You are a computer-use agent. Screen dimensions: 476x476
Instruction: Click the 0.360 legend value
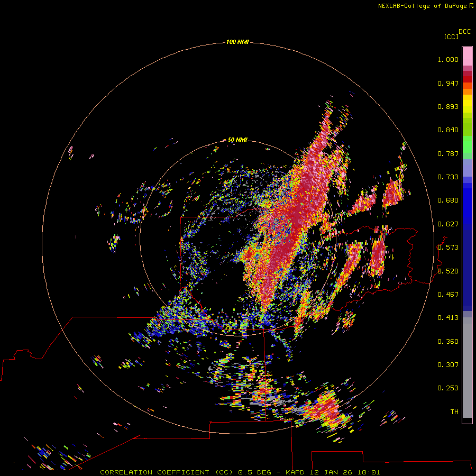tap(448, 342)
